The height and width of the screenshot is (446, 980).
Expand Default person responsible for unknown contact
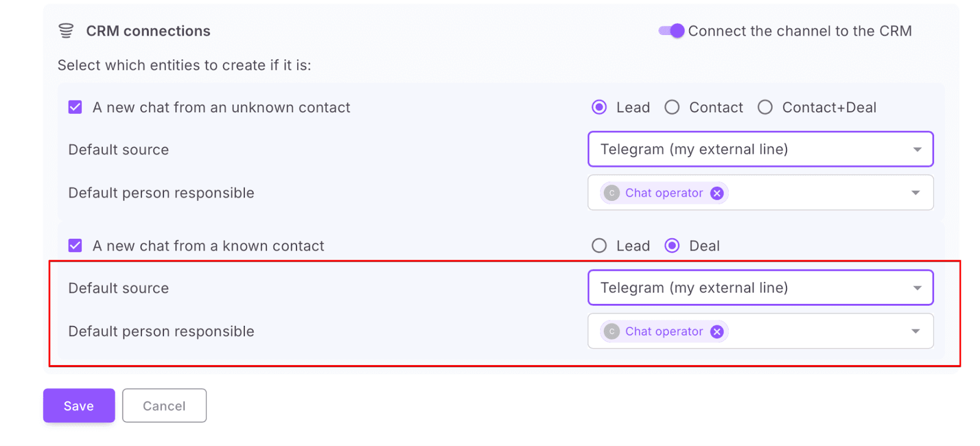[916, 193]
